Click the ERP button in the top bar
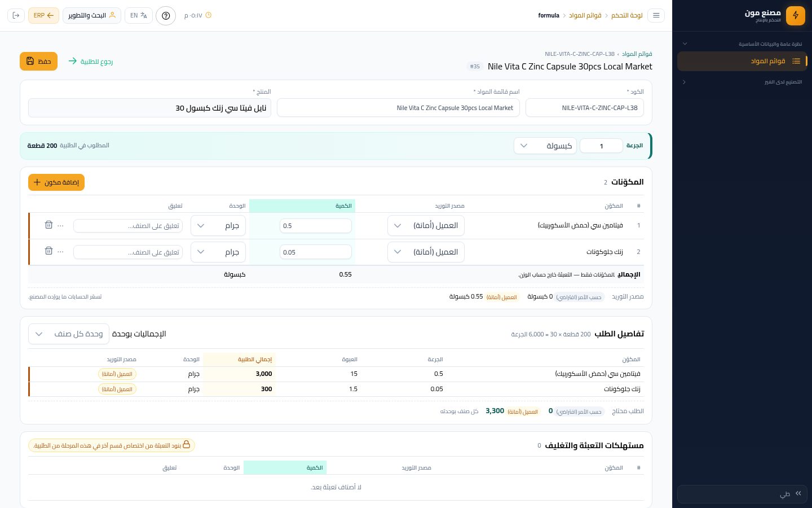 coord(43,15)
